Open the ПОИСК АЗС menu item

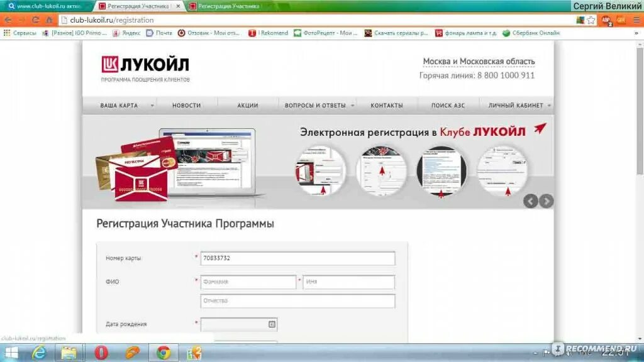pyautogui.click(x=448, y=106)
